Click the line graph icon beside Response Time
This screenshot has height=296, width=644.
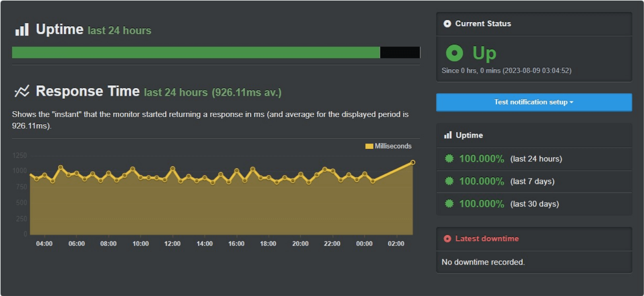pos(22,91)
